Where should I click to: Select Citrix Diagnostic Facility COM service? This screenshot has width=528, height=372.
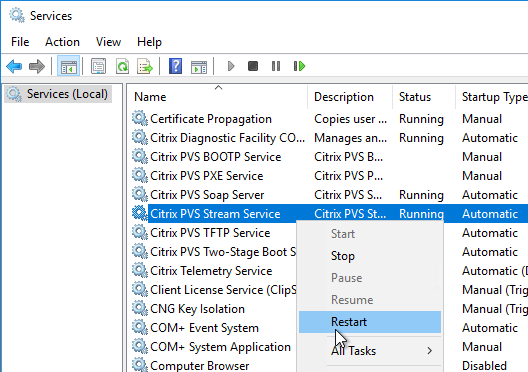(227, 138)
